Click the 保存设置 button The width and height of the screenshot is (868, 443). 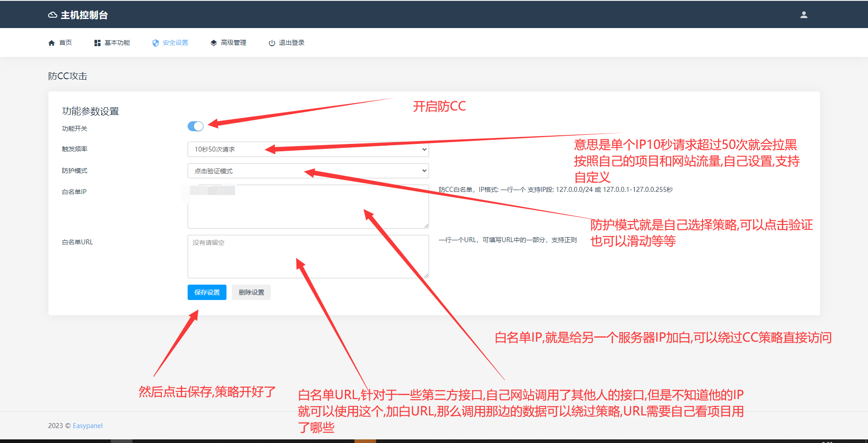[207, 292]
